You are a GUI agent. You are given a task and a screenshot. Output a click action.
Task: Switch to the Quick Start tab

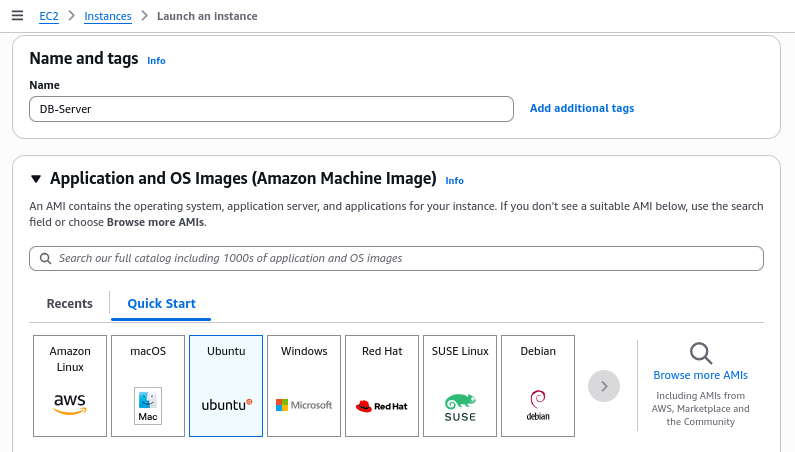pos(161,304)
